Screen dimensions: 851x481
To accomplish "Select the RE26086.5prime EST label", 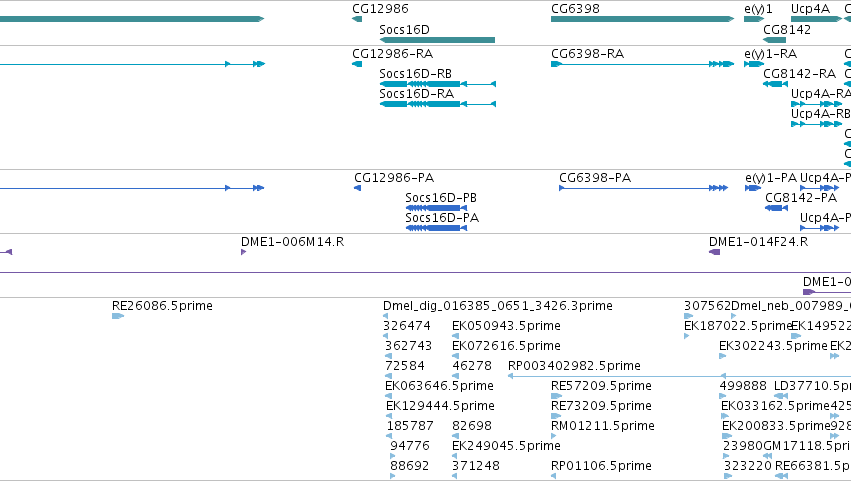I will [x=162, y=306].
